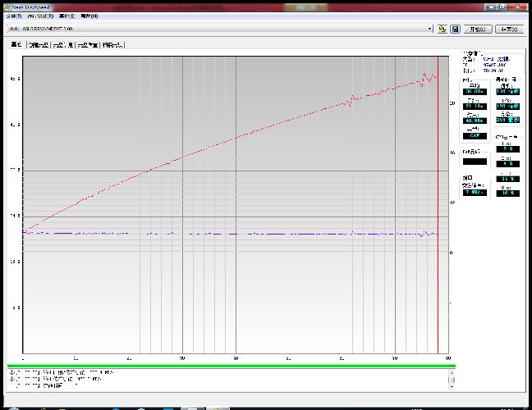This screenshot has height=410, width=532.
Task: Open the Help (H) menu
Action: 89,16
